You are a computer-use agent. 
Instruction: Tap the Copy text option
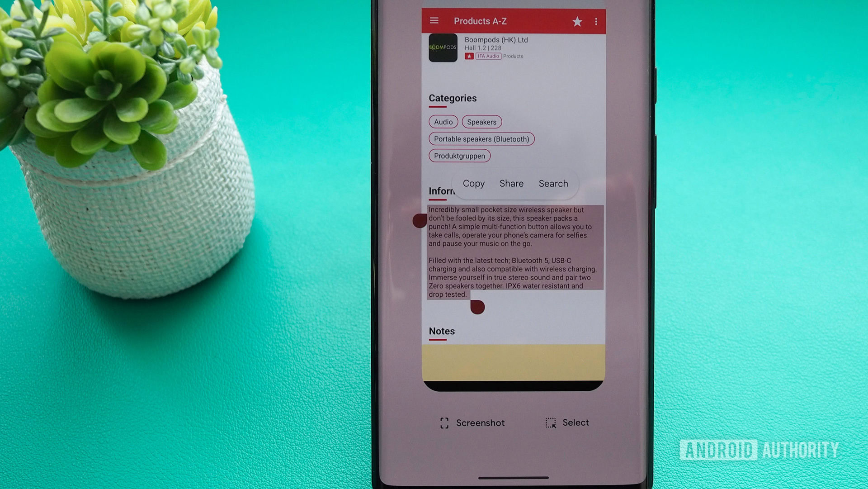tap(473, 183)
